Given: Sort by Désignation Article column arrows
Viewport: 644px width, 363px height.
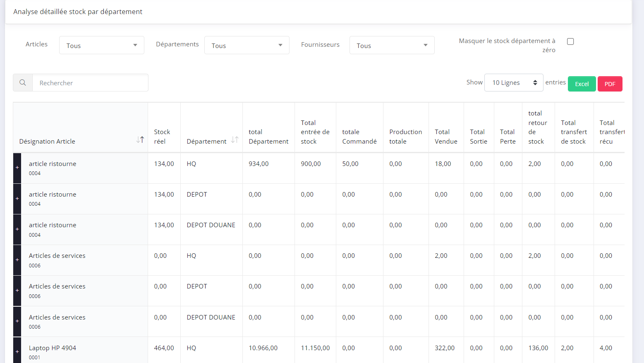Looking at the screenshot, I should coord(140,140).
